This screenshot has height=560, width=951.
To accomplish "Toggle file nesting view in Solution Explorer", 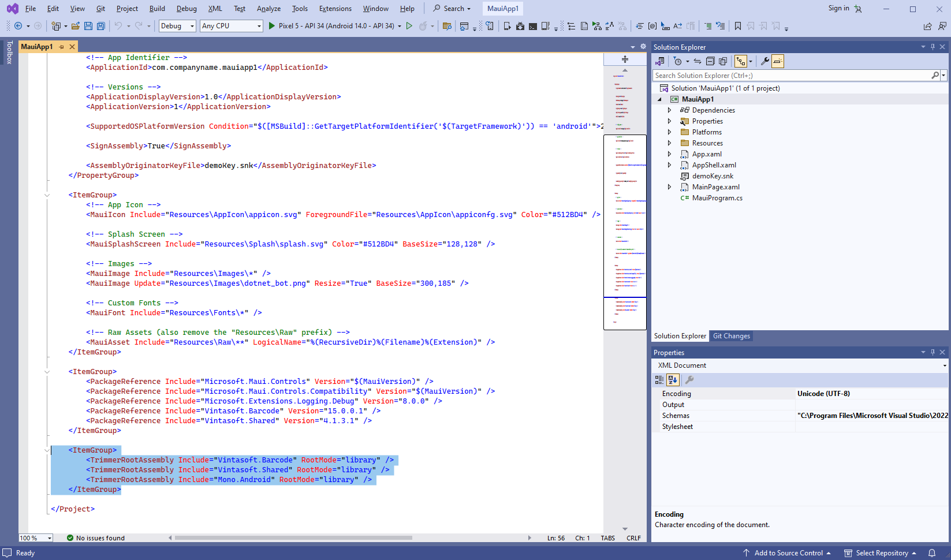I will 741,61.
